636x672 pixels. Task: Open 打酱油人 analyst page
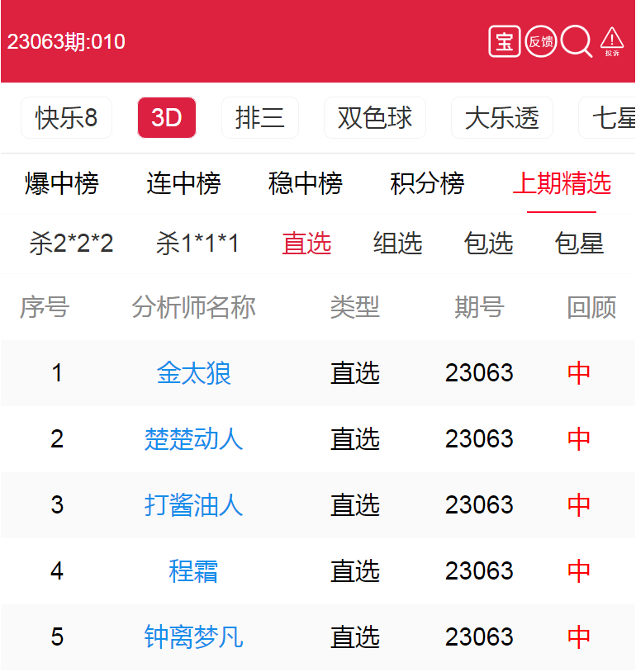(194, 505)
